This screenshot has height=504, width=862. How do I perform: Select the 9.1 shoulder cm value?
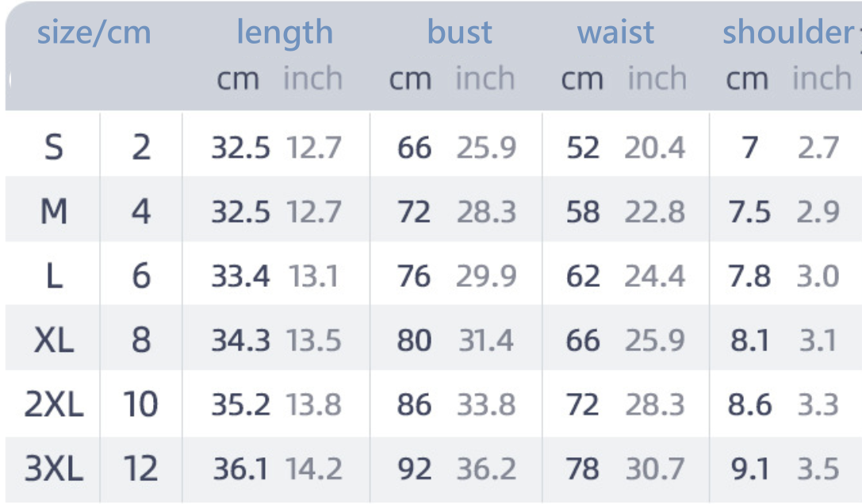pos(750,469)
